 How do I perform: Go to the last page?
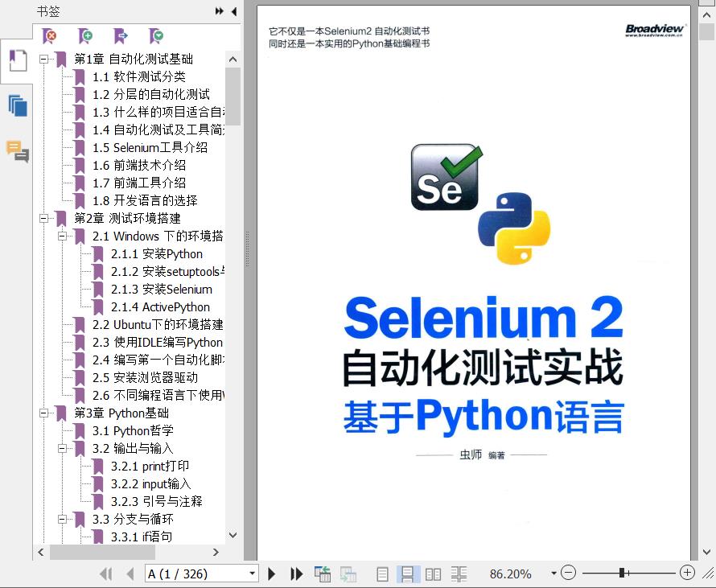[x=297, y=574]
